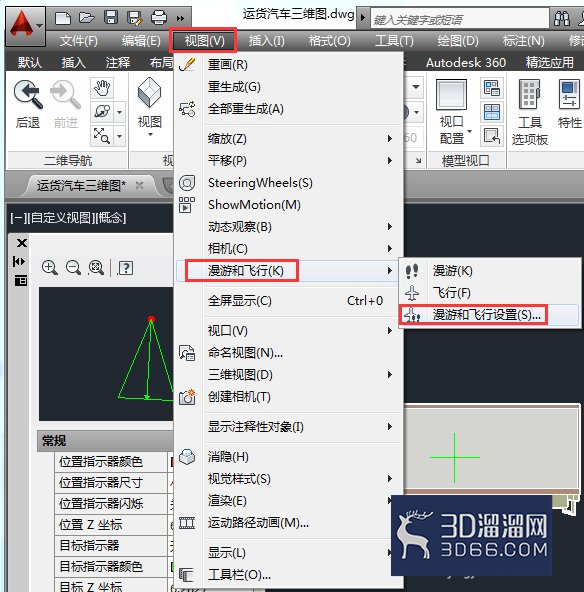584x592 pixels.
Task: Click the New file icon
Action: pyautogui.click(x=63, y=18)
